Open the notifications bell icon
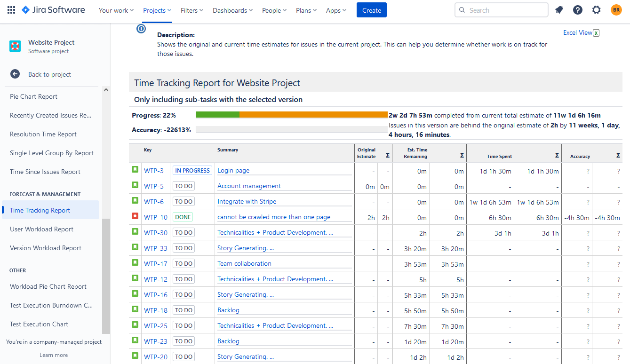The width and height of the screenshot is (630, 364). tap(559, 10)
